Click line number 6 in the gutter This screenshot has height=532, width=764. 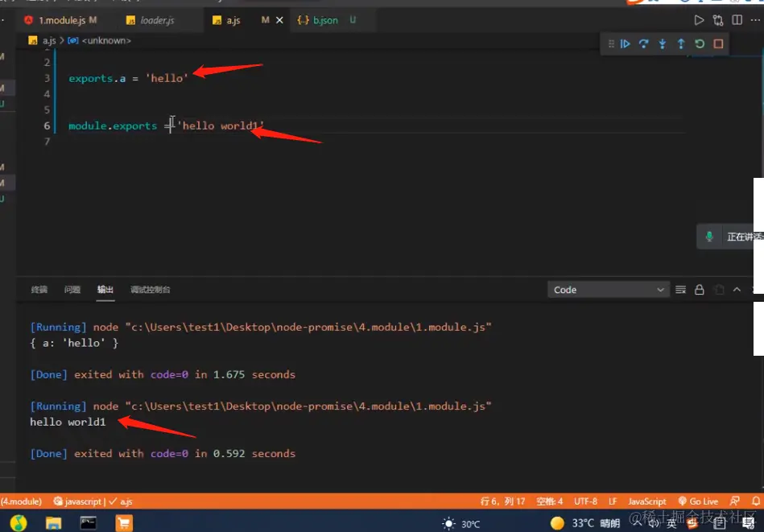click(47, 126)
